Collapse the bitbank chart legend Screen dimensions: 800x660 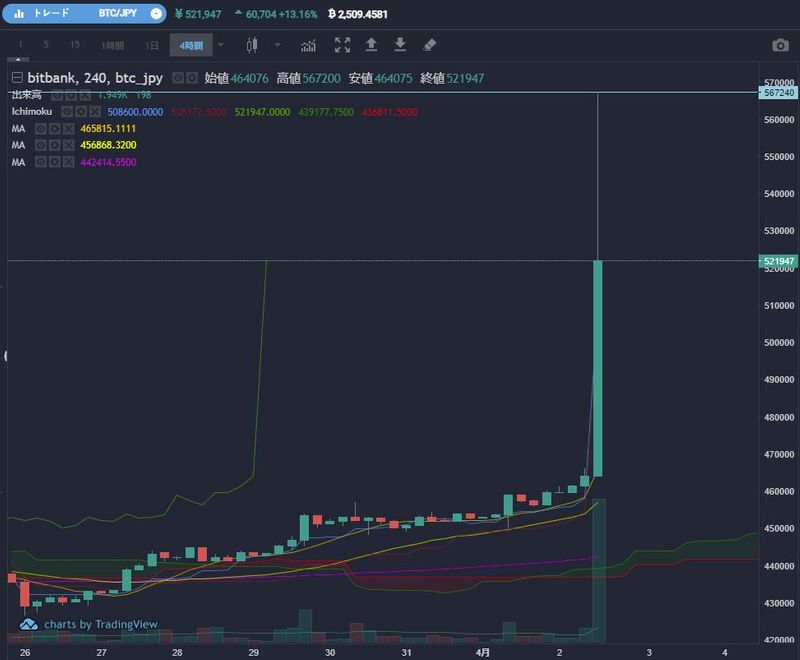[x=17, y=77]
